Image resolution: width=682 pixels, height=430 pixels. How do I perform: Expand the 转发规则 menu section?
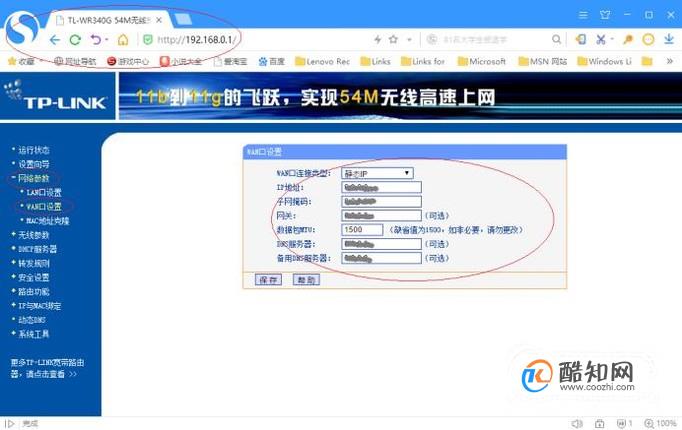[33, 263]
